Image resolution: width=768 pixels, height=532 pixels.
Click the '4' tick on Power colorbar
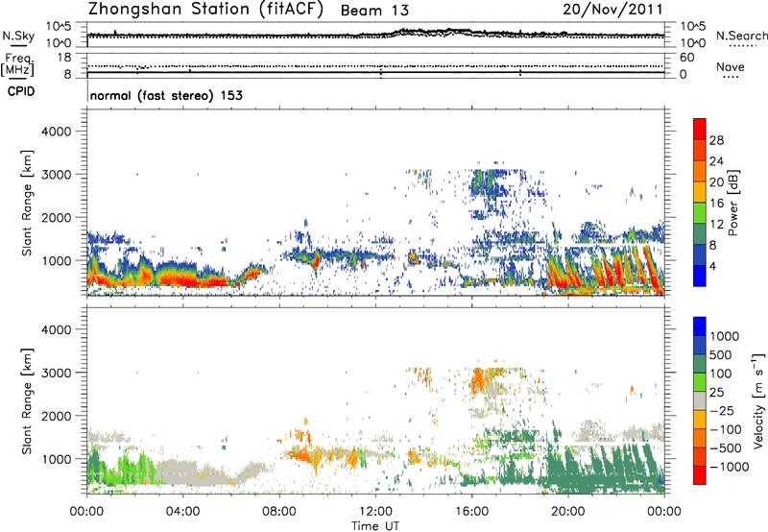pos(712,266)
